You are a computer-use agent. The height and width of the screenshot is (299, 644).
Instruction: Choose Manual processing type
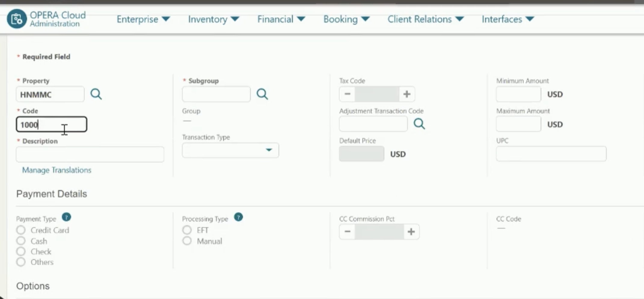coord(187,241)
